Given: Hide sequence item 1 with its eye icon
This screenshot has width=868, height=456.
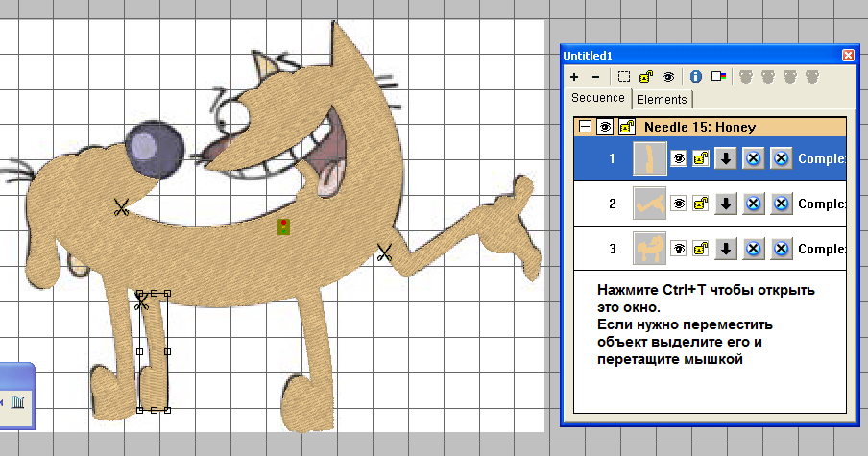Looking at the screenshot, I should (679, 158).
